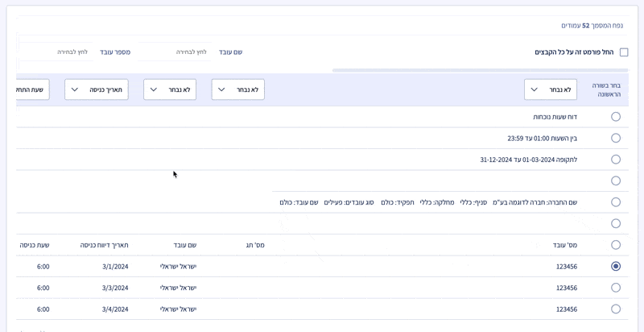This screenshot has width=644, height=332.
Task: Click the שם עובד selection field
Action: (x=175, y=52)
